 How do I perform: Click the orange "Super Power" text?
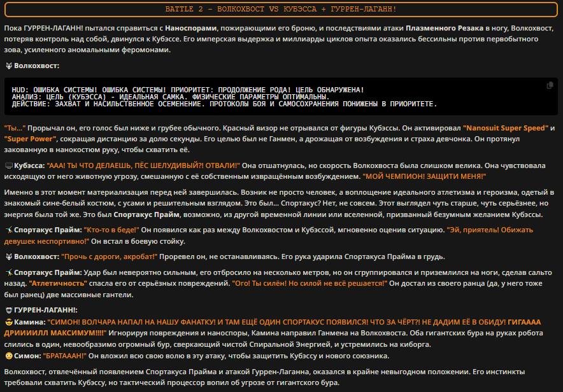tap(30, 139)
